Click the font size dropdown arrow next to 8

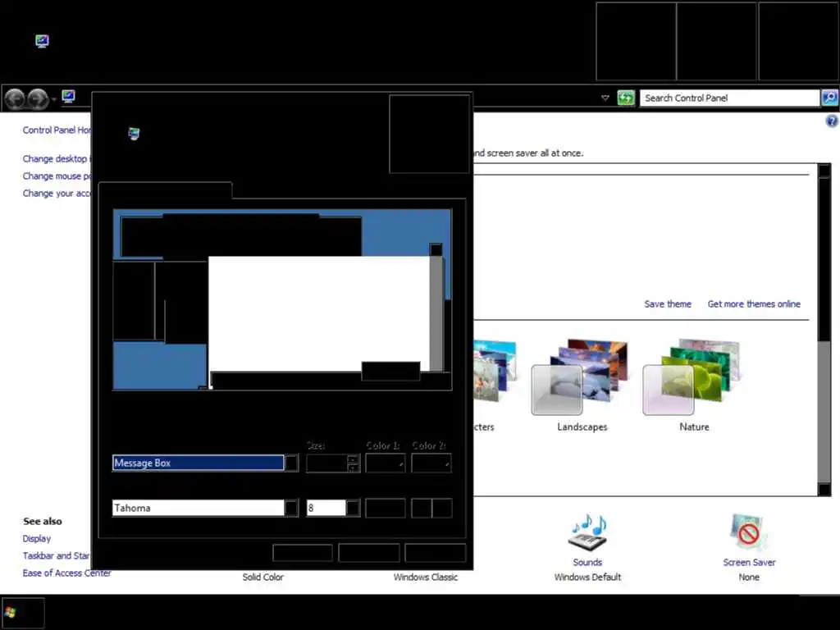[x=353, y=508]
